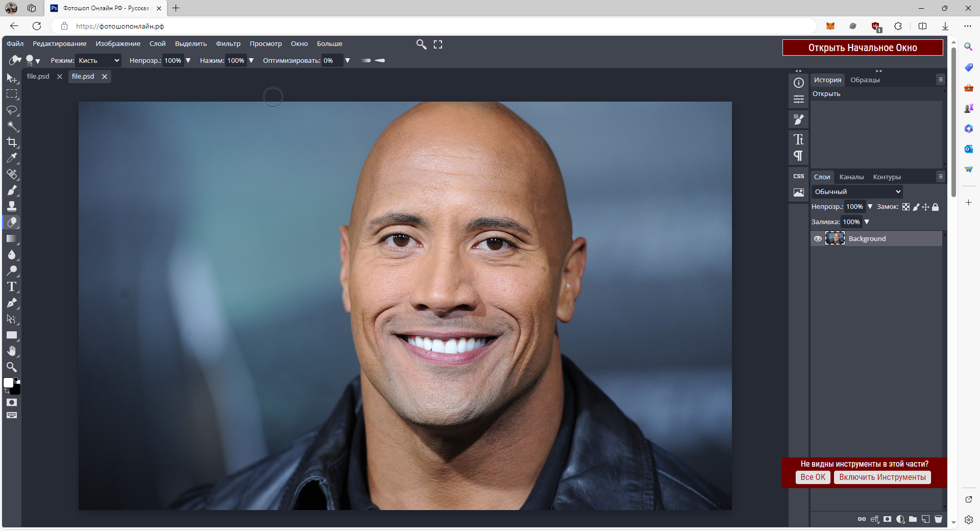The height and width of the screenshot is (531, 980).
Task: Select the Hand tool
Action: pos(12,351)
